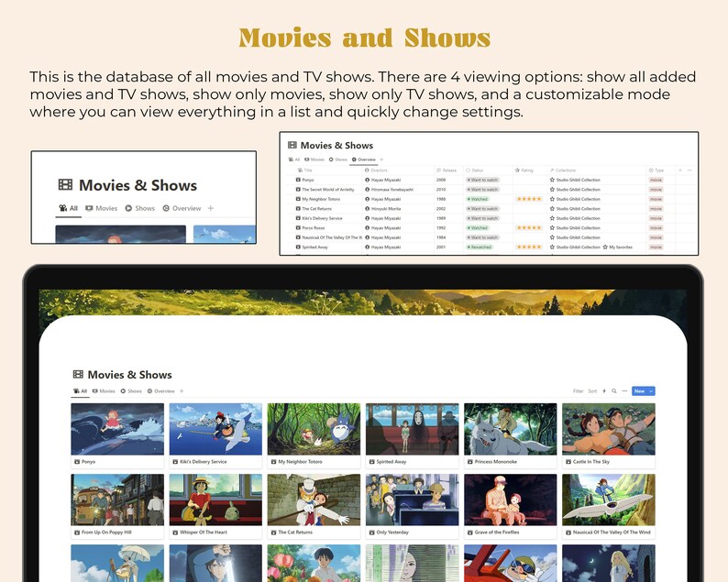Viewport: 728px width, 582px height.
Task: Click the Directors column header
Action: point(376,170)
